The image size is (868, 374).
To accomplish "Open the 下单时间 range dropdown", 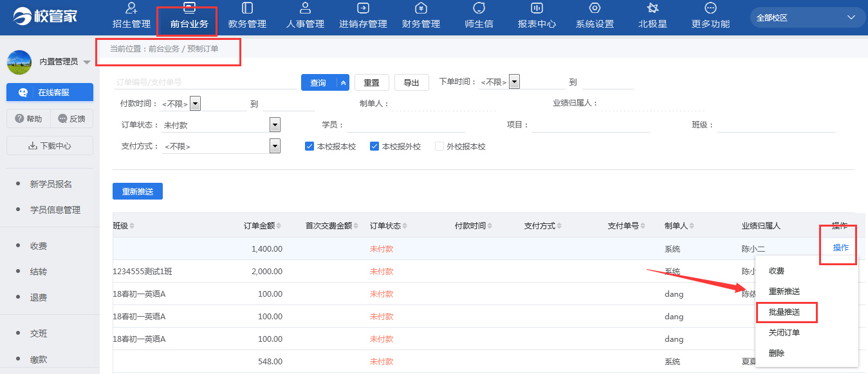I will (x=514, y=82).
